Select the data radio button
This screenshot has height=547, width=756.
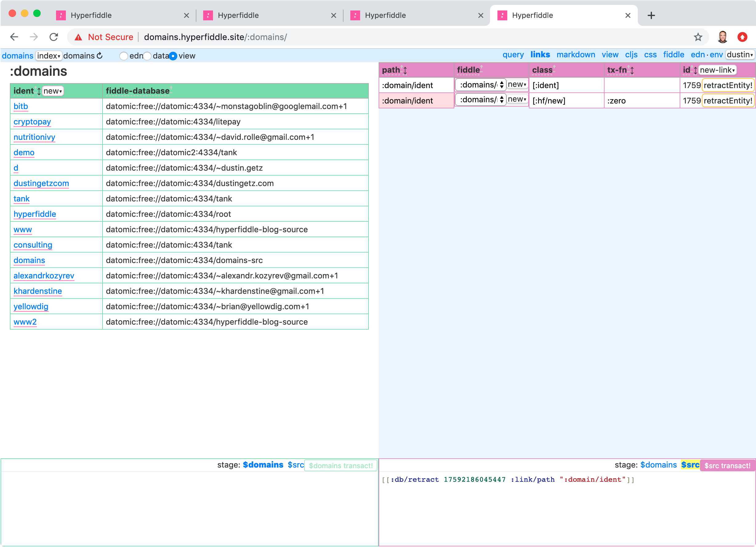pos(147,56)
